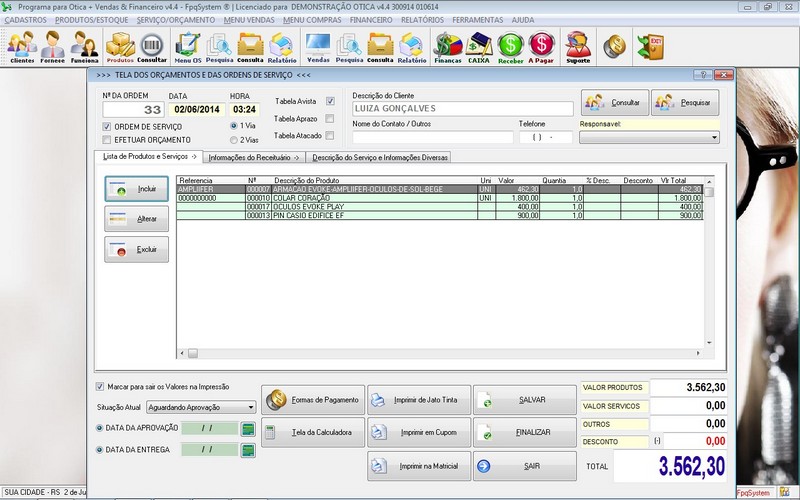Open the Relatórios menu
Image resolution: width=800 pixels, height=500 pixels.
423,19
